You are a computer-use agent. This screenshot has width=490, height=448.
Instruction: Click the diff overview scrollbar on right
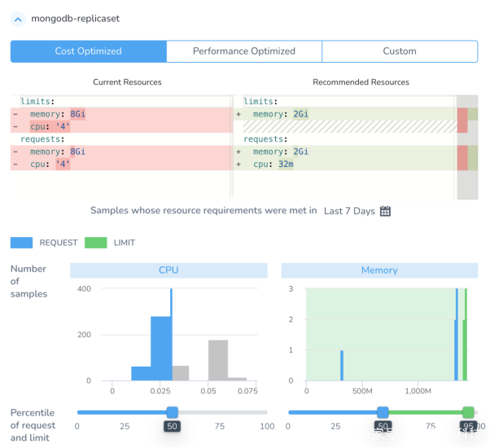coord(467,147)
